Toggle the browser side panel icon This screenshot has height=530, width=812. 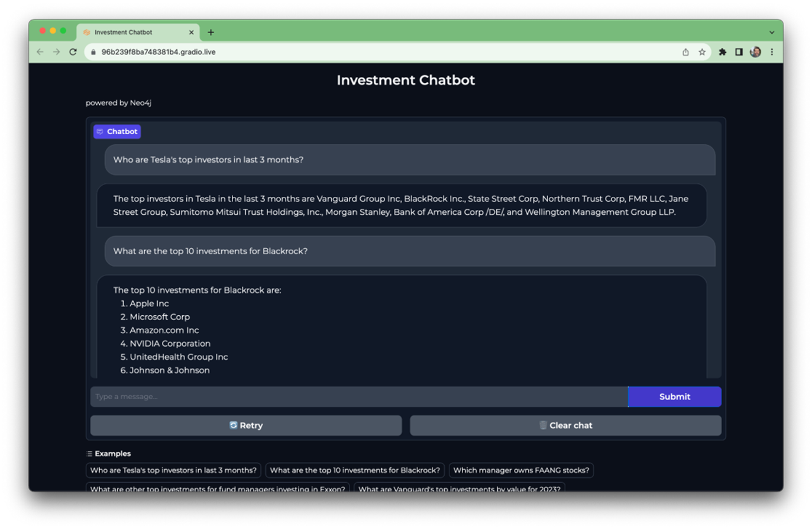tap(739, 52)
